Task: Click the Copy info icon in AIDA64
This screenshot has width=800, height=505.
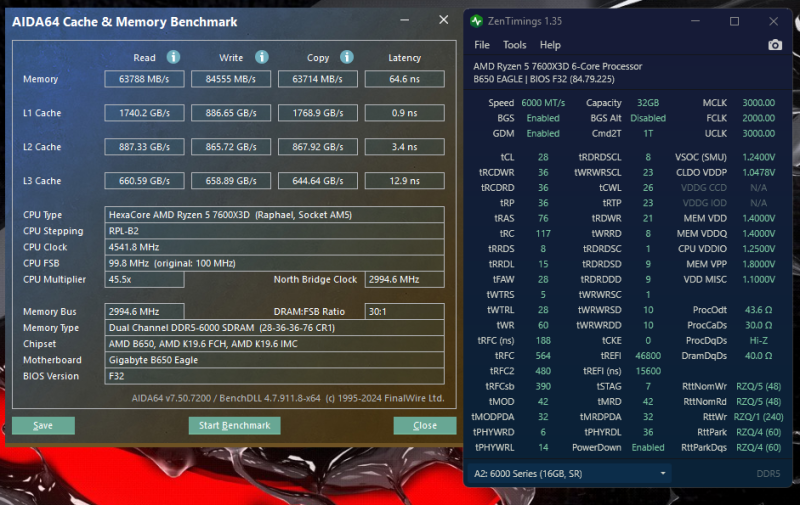Action: (347, 57)
